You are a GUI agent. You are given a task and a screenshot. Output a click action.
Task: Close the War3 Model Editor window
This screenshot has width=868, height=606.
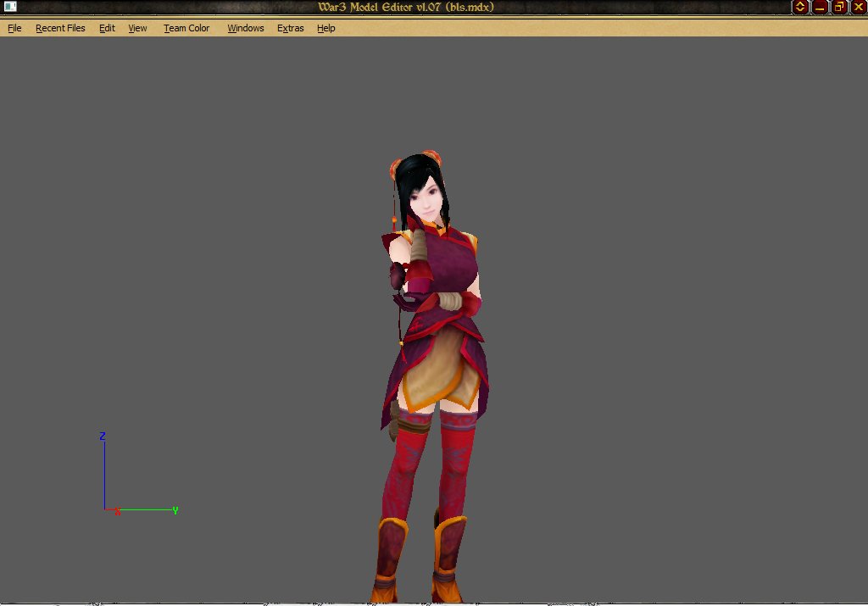point(859,7)
